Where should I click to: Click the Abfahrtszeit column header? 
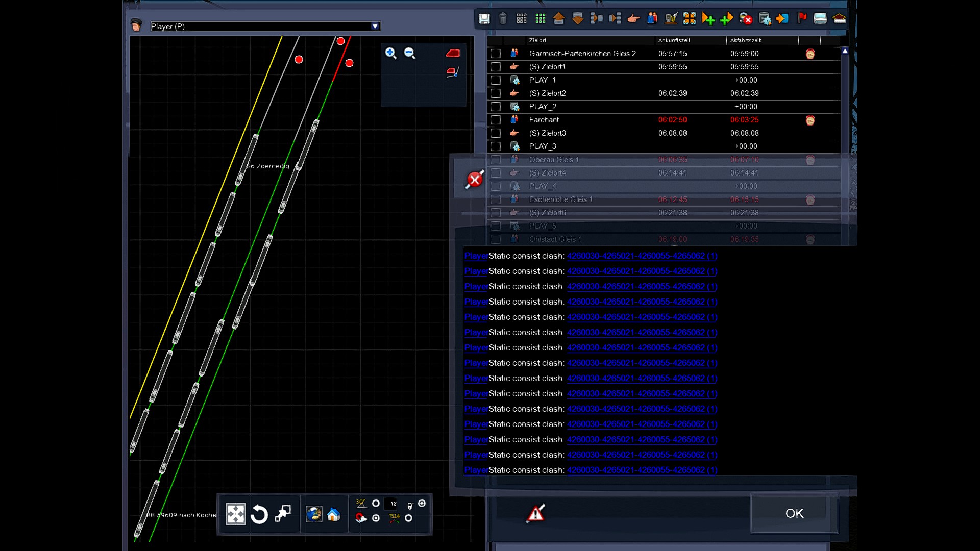pyautogui.click(x=745, y=40)
